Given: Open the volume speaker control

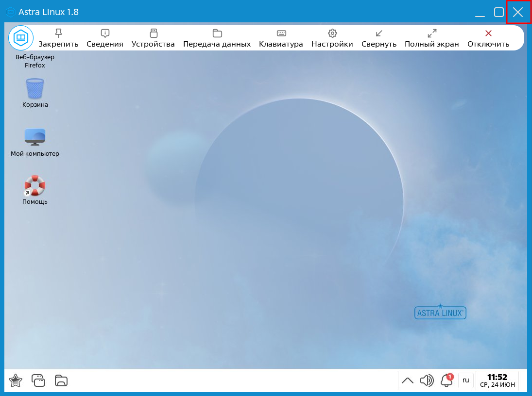Looking at the screenshot, I should pos(427,380).
